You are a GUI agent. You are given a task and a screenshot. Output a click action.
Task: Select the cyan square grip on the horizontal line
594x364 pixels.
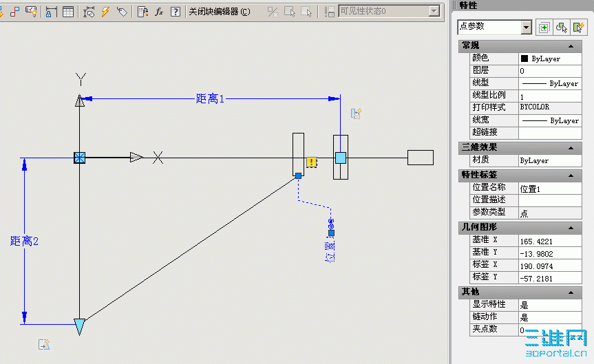click(x=341, y=158)
